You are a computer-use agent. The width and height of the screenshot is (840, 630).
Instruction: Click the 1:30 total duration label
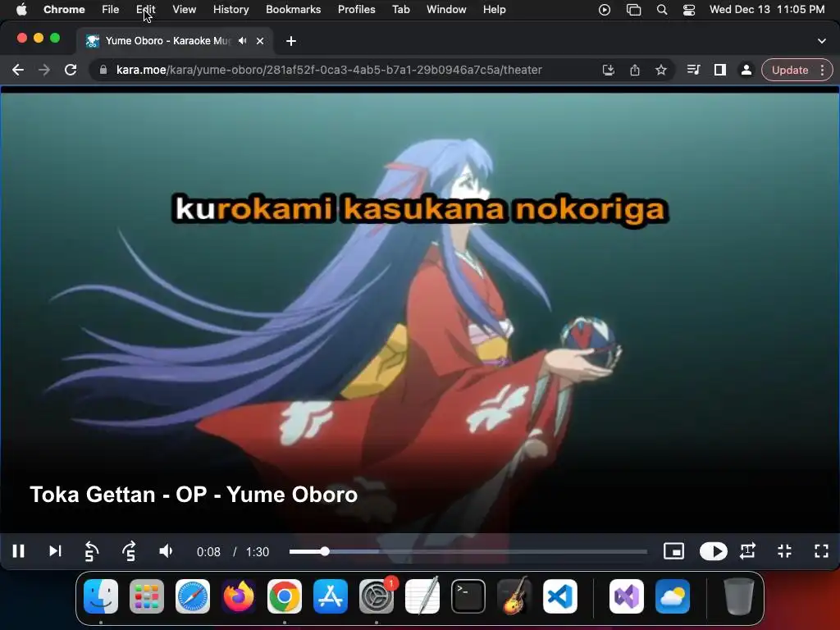click(x=257, y=552)
